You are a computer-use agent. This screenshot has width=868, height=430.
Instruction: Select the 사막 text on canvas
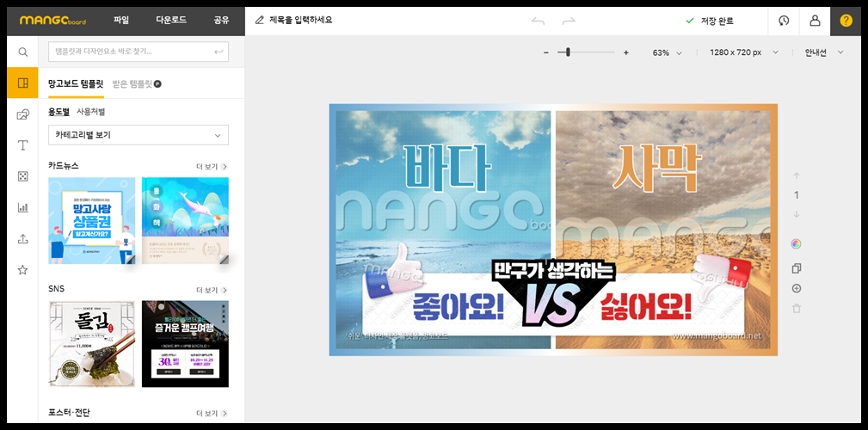point(658,167)
